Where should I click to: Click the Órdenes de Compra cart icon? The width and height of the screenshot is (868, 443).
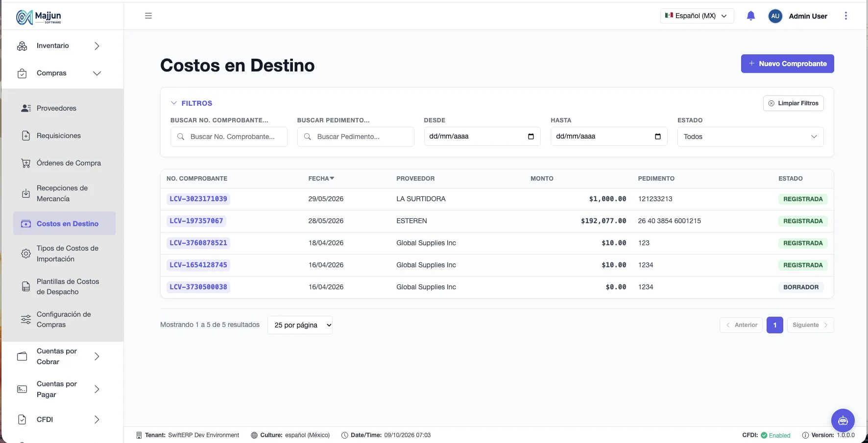click(x=26, y=163)
